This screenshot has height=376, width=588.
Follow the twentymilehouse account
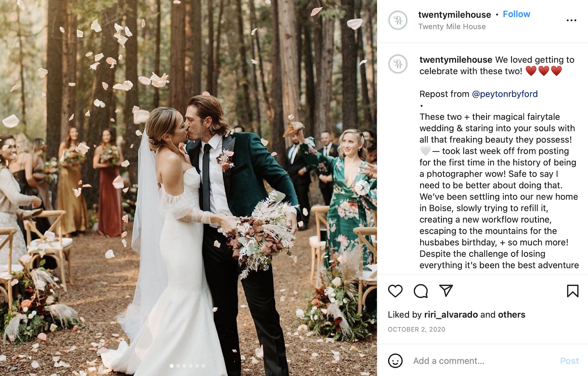(516, 14)
